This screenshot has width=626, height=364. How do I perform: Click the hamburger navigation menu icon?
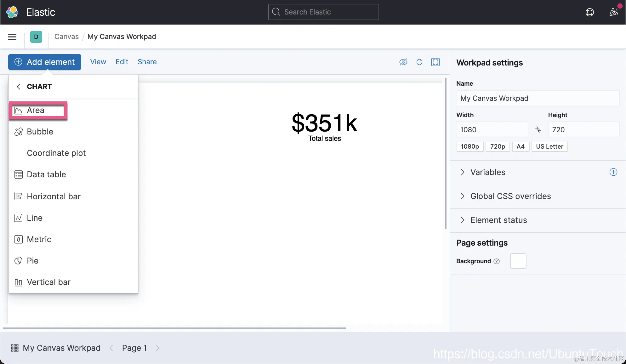point(12,37)
